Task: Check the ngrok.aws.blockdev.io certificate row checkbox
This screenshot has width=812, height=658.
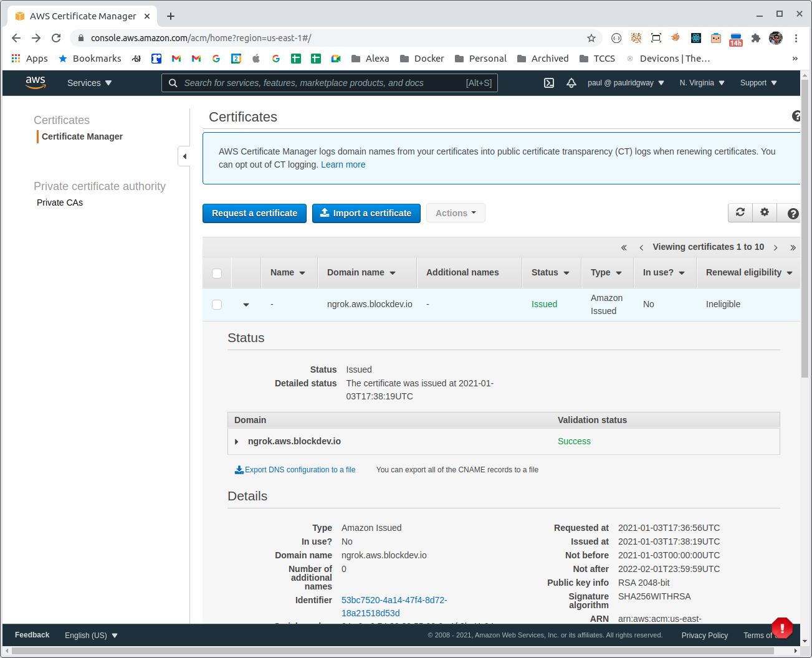Action: point(216,304)
